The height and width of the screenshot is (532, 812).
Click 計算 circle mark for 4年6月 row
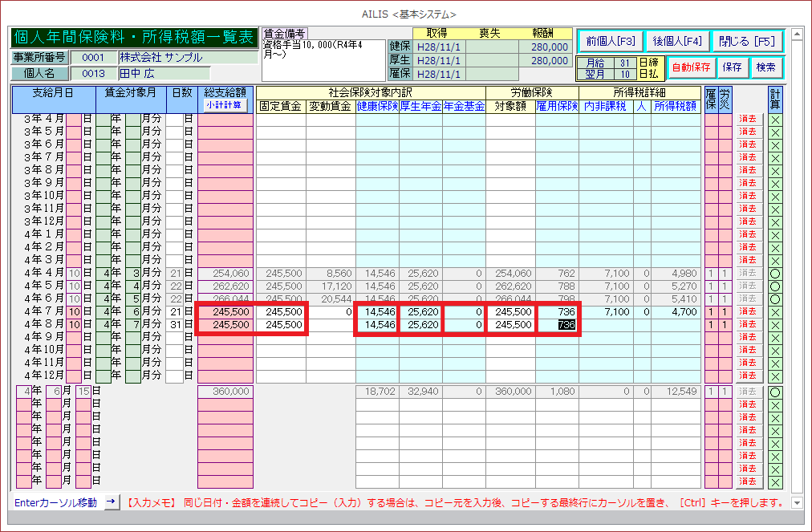point(775,298)
